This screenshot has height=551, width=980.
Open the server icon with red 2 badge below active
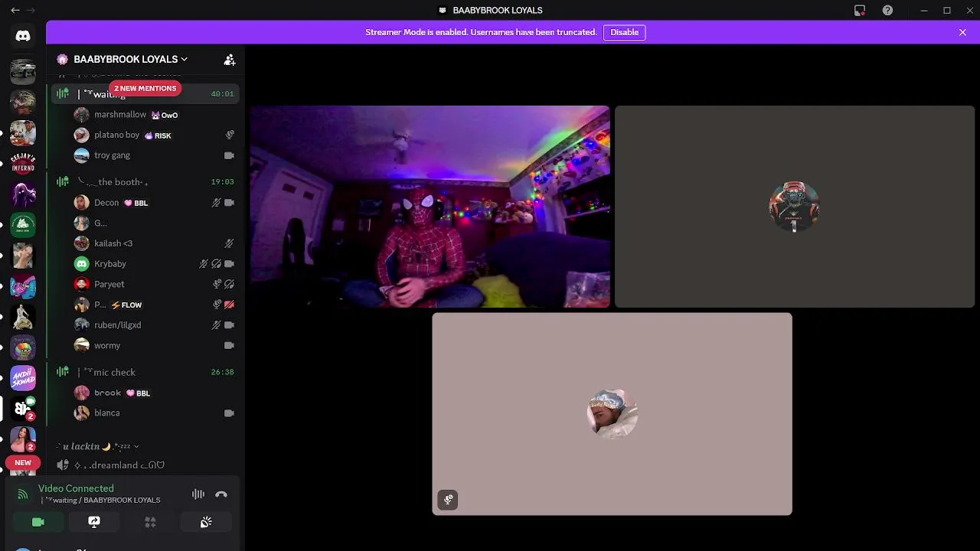tap(23, 439)
